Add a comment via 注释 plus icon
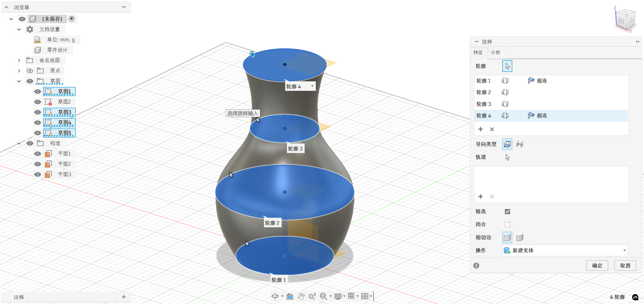The height and width of the screenshot is (304, 644). 124,297
